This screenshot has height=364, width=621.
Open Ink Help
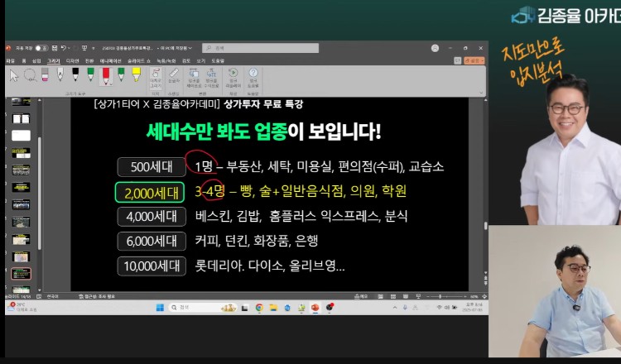tap(253, 76)
